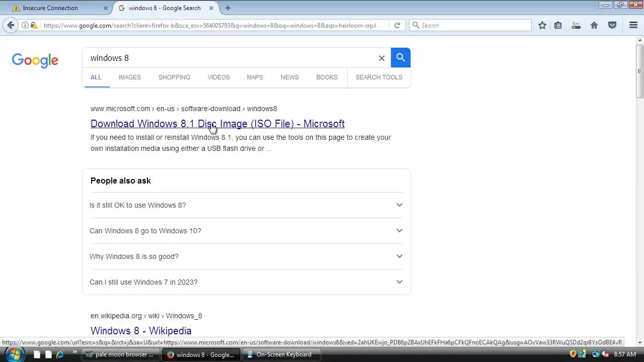Screen dimensions: 644x362
Task: Click the Firefox URL address field
Action: tap(209, 25)
